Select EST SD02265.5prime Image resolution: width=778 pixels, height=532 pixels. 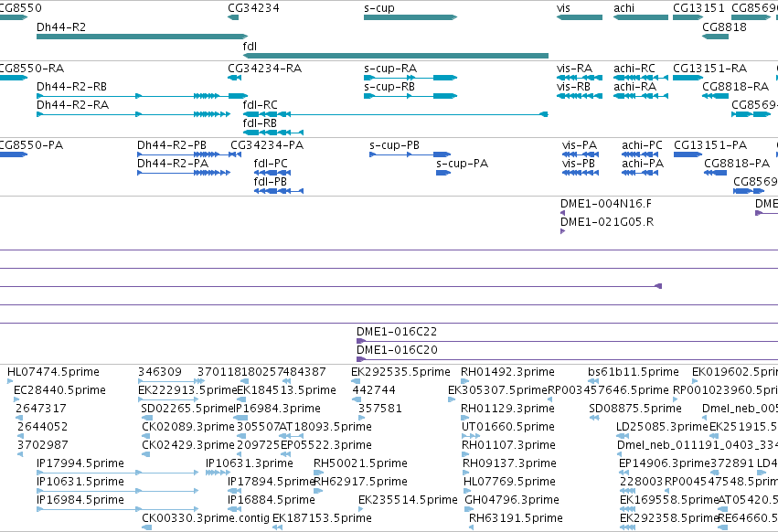[187, 409]
